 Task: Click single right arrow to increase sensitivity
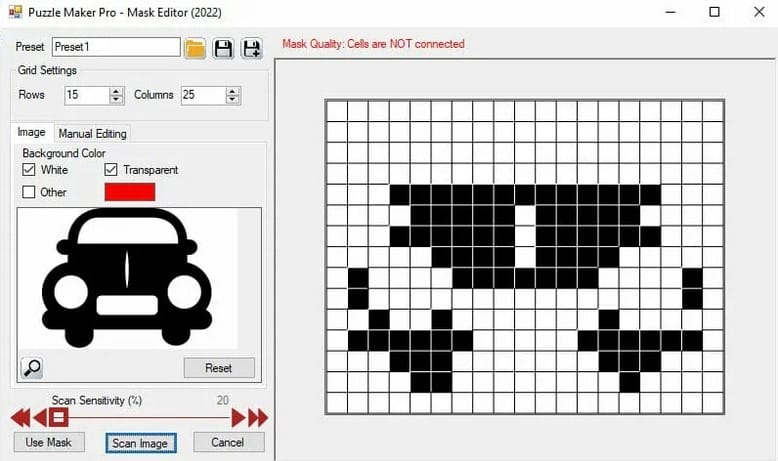(238, 417)
